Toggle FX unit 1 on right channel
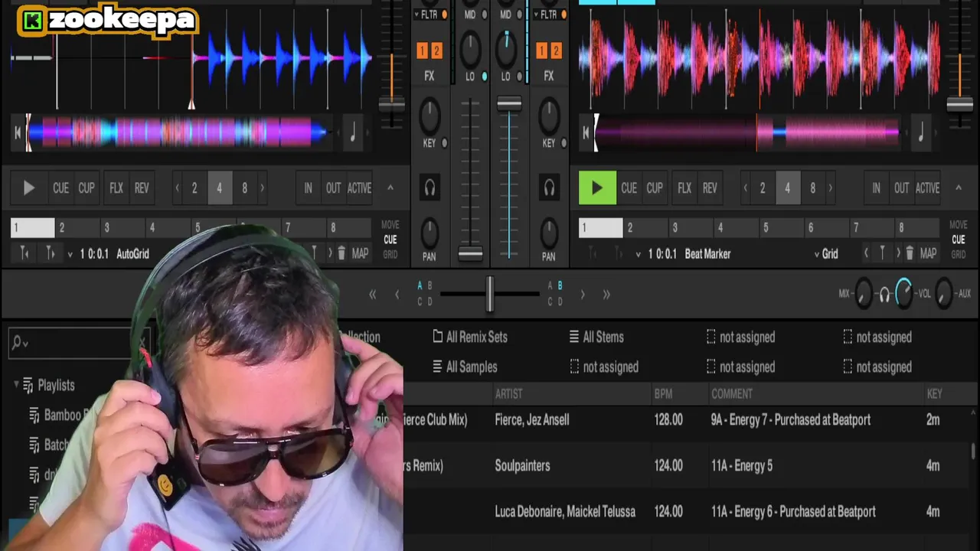The width and height of the screenshot is (980, 551). coord(541,51)
